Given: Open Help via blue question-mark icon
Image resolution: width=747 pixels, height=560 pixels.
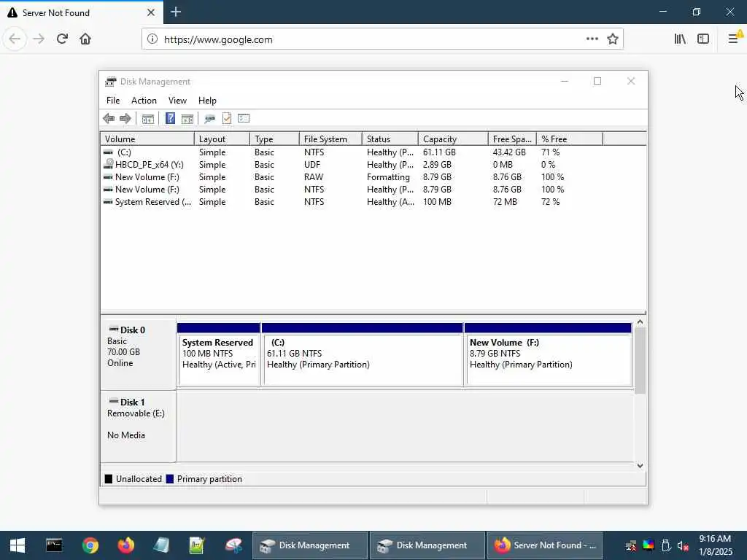Looking at the screenshot, I should [x=170, y=119].
